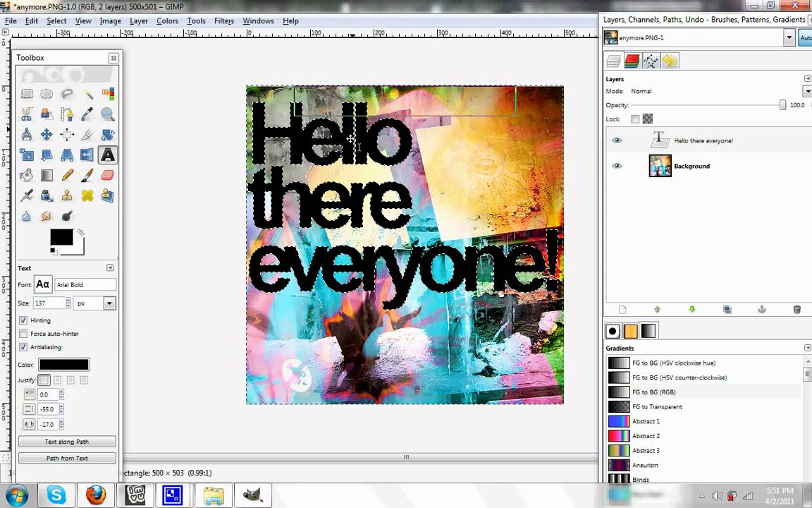Switch to the Paths tab
812x508 pixels.
click(x=651, y=61)
